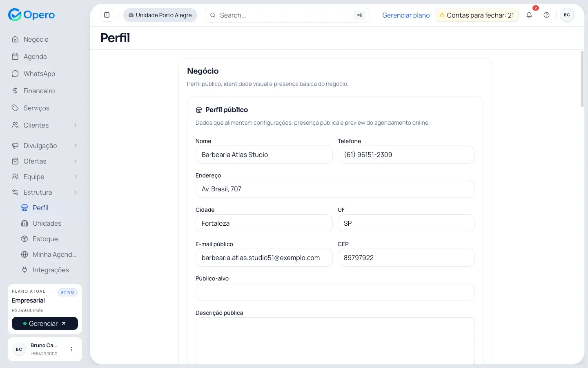Click Gerenciar plano link
588x368 pixels.
click(406, 15)
